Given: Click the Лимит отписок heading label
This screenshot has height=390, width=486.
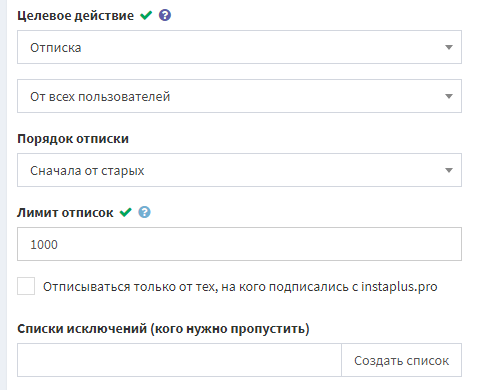Looking at the screenshot, I should pyautogui.click(x=65, y=213).
